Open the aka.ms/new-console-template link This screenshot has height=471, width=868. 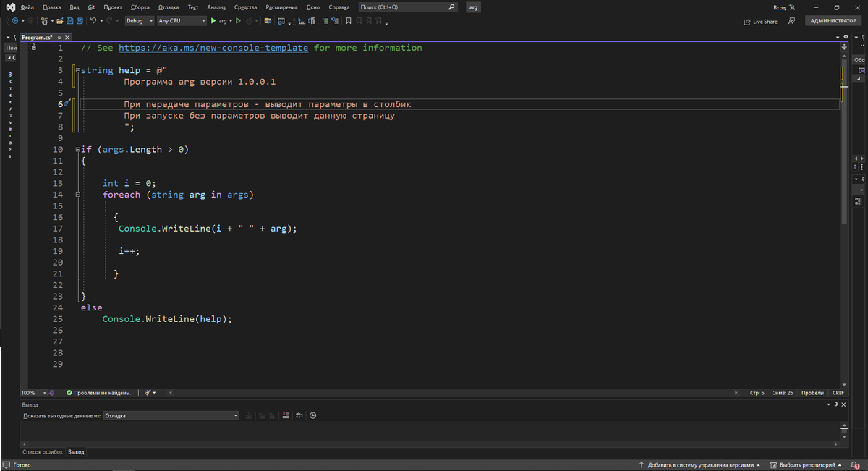click(213, 48)
